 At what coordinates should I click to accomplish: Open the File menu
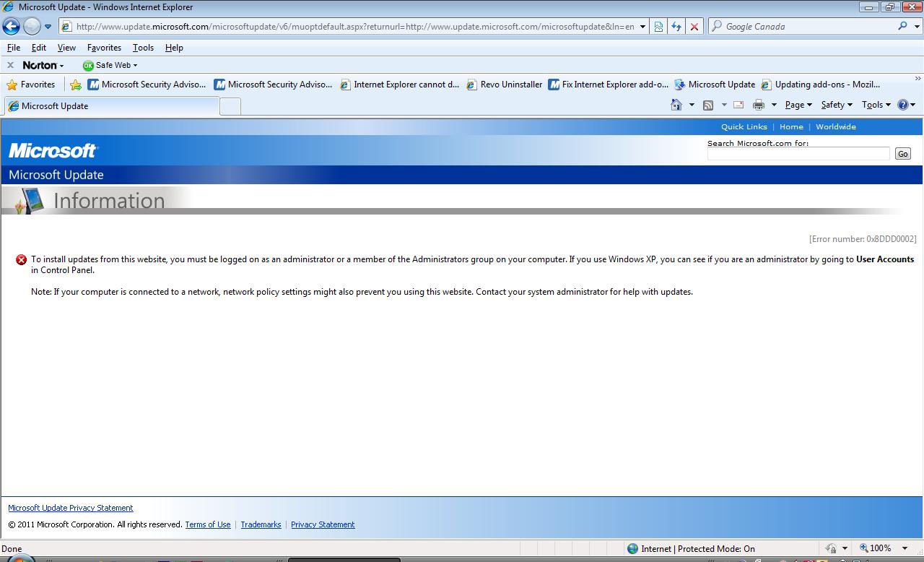point(14,48)
